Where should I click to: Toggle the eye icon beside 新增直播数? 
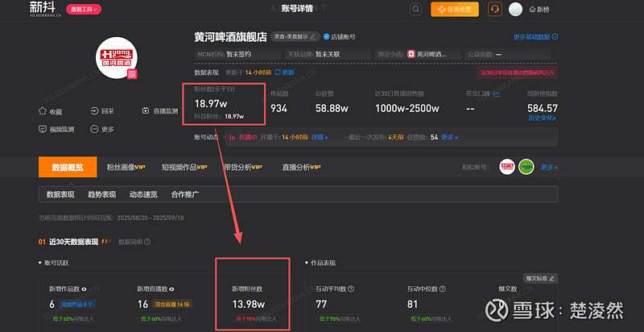tap(171, 288)
